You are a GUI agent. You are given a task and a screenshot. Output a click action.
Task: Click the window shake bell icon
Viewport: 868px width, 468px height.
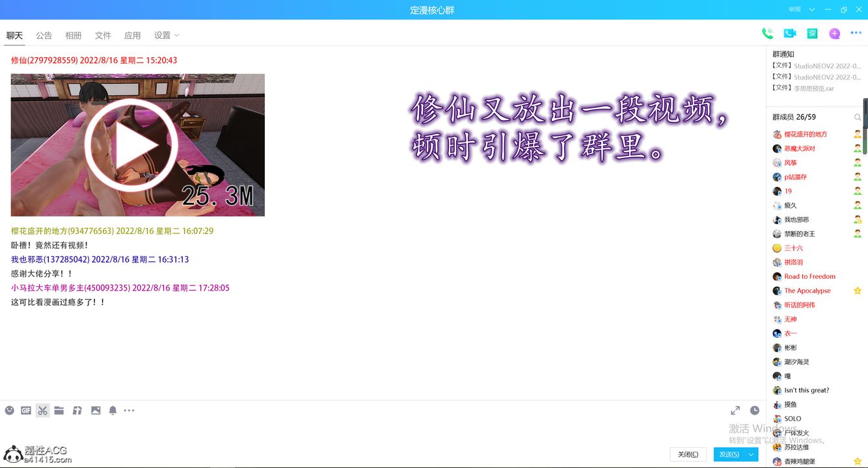(x=111, y=410)
